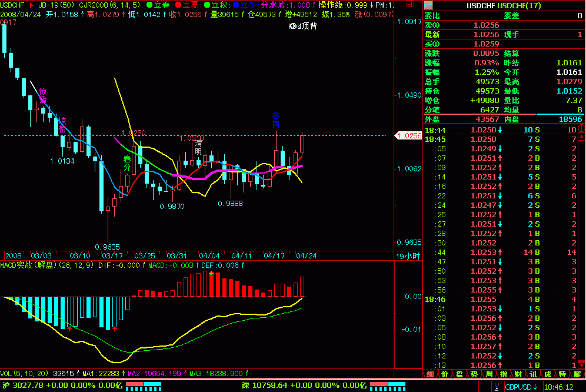
Task: Click the JB-19(50) indicator label
Action: [56, 5]
